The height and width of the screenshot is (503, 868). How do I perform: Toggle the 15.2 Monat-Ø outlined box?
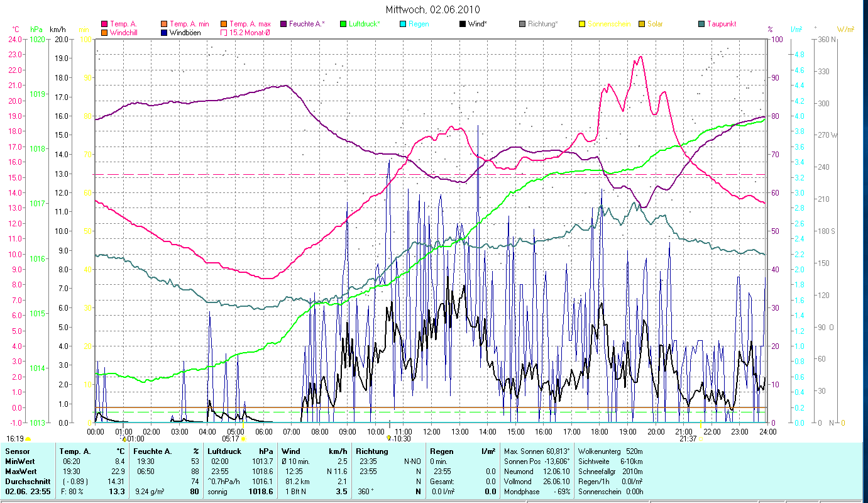click(223, 32)
